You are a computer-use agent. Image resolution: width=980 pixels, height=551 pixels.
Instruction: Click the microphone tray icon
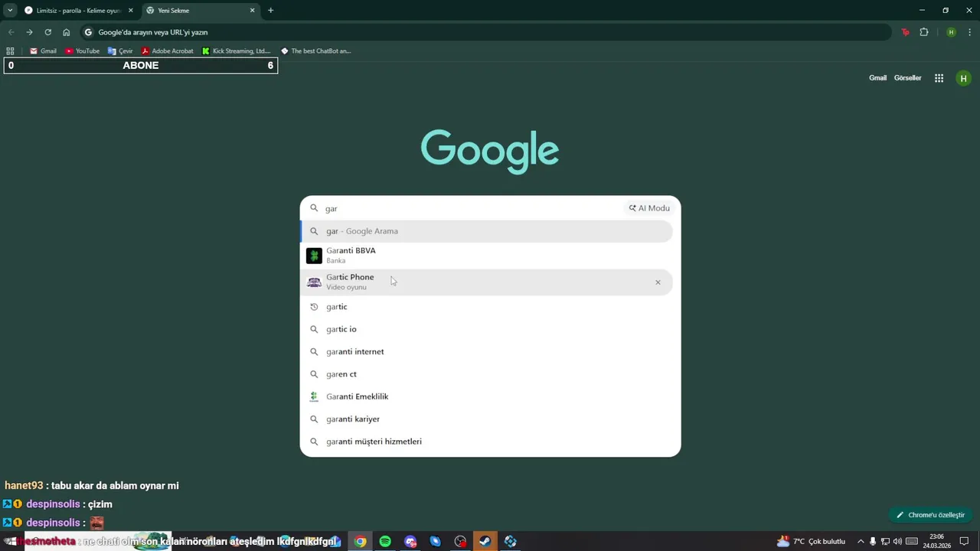coord(872,541)
